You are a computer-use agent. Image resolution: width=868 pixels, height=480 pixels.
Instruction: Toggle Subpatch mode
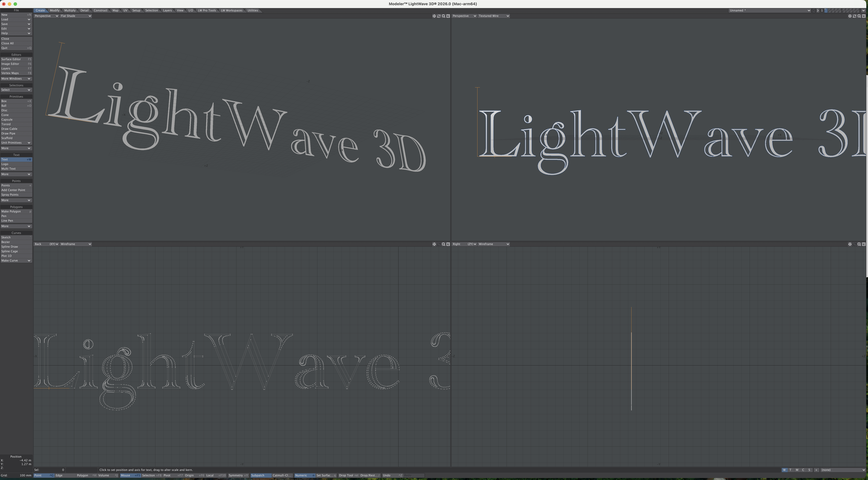click(261, 476)
